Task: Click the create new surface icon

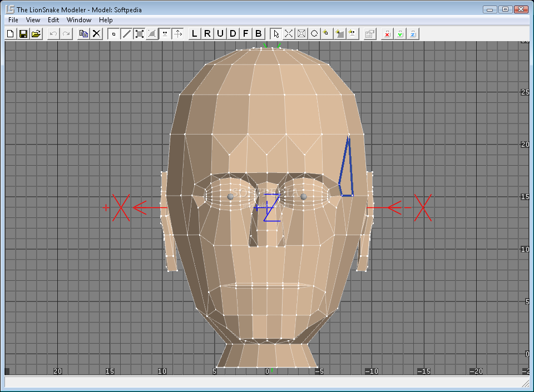Action: click(x=340, y=34)
